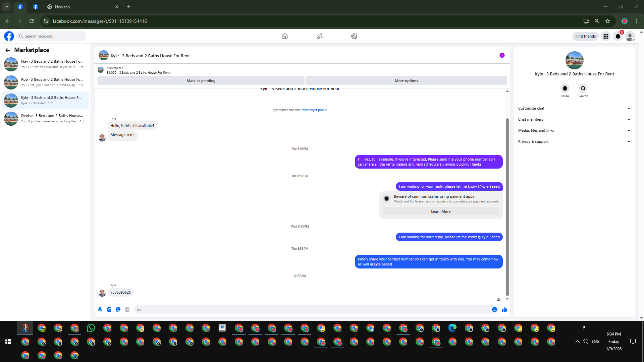Open the GIF picker icon
Image resolution: width=644 pixels, height=362 pixels.
tap(127, 310)
